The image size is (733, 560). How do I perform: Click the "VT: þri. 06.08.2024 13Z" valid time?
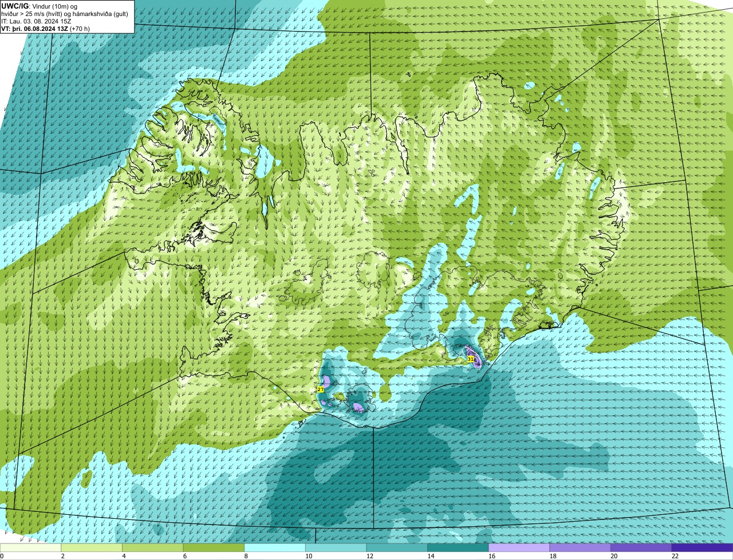pos(34,28)
